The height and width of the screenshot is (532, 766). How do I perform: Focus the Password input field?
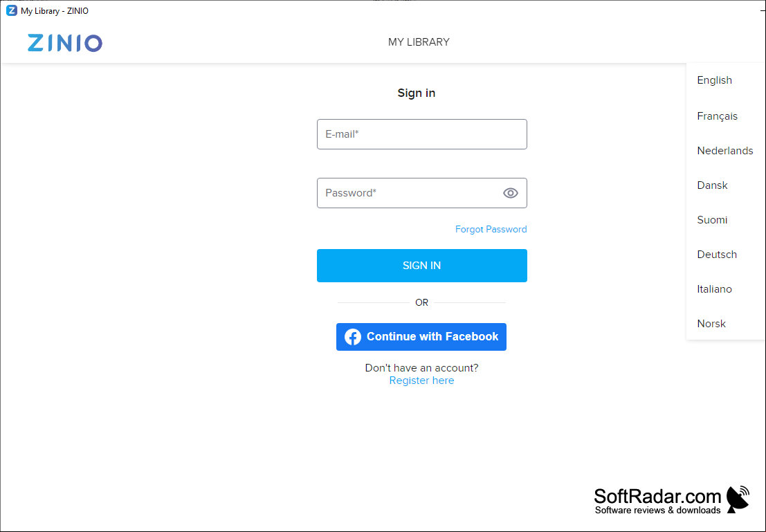coord(421,193)
